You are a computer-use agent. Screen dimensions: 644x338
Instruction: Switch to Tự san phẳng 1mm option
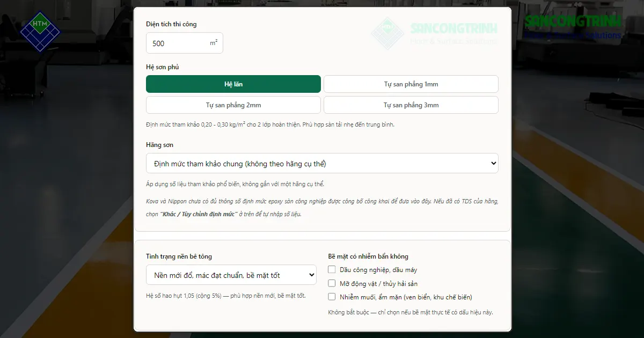(x=411, y=84)
